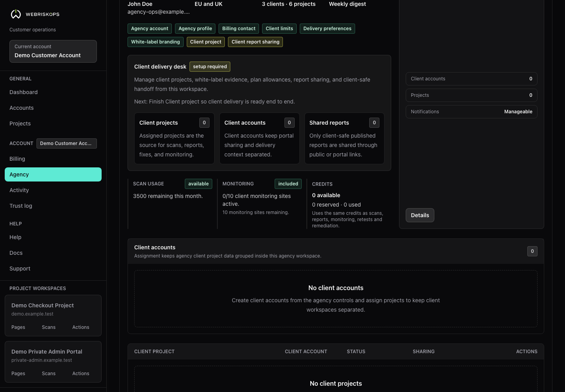Image resolution: width=565 pixels, height=392 pixels.
Task: Click the Client accounts row in side panel
Action: pyautogui.click(x=472, y=79)
